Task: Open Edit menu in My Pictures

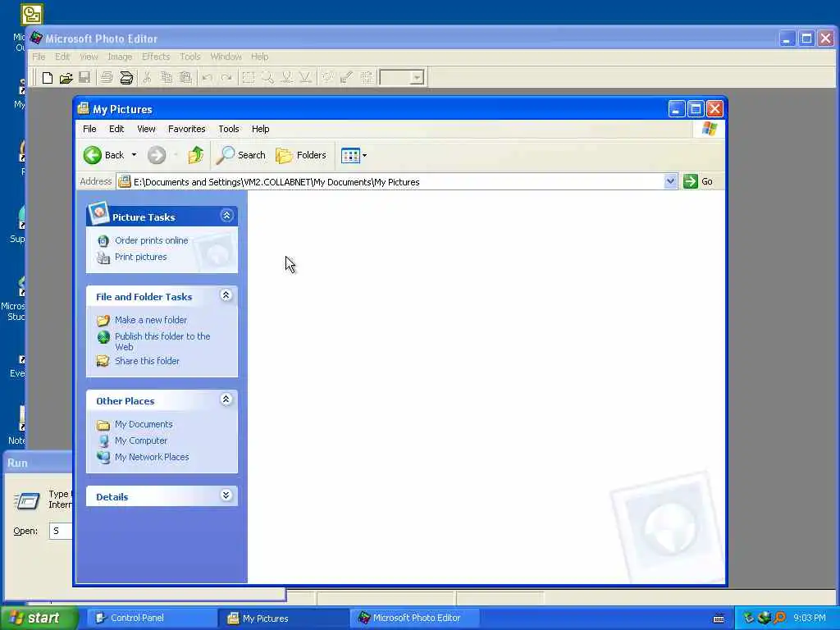Action: tap(116, 129)
